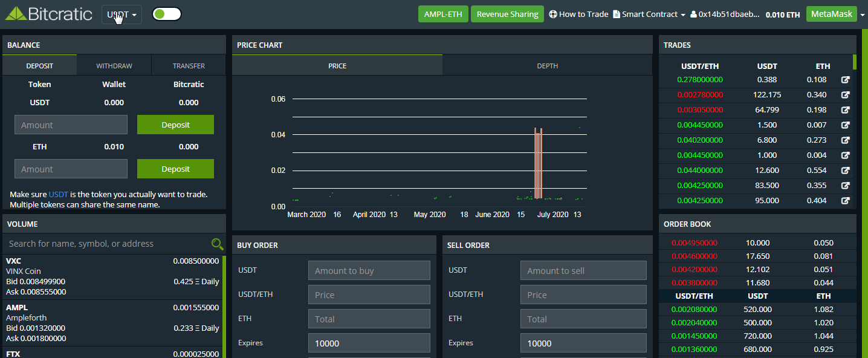Open external link for 1.000 USDT trade
868x358 pixels.
pos(846,155)
